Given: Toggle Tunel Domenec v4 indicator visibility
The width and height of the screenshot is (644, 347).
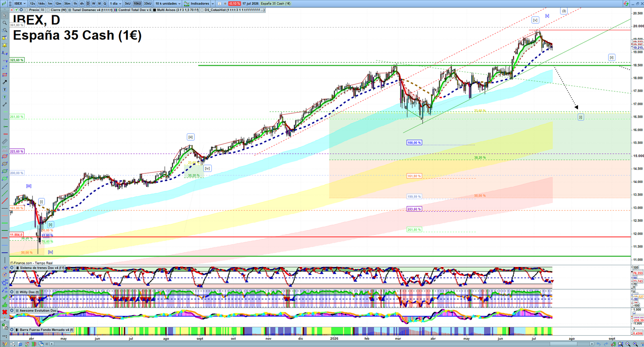Looking at the screenshot, I should tap(70, 10).
